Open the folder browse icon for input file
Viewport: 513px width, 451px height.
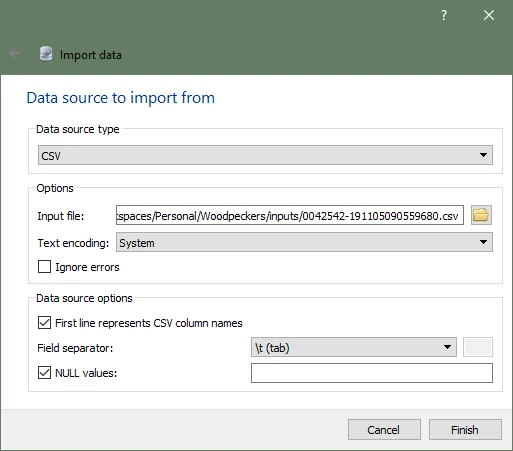click(481, 215)
